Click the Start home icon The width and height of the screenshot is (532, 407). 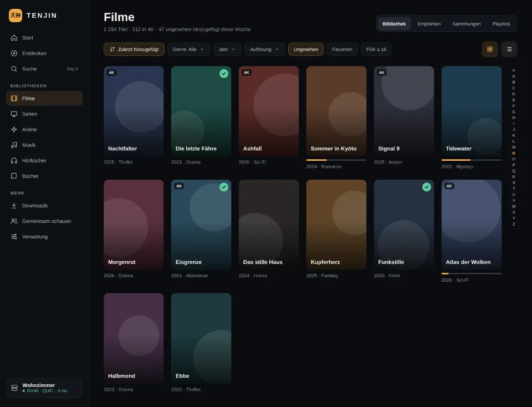tap(14, 38)
